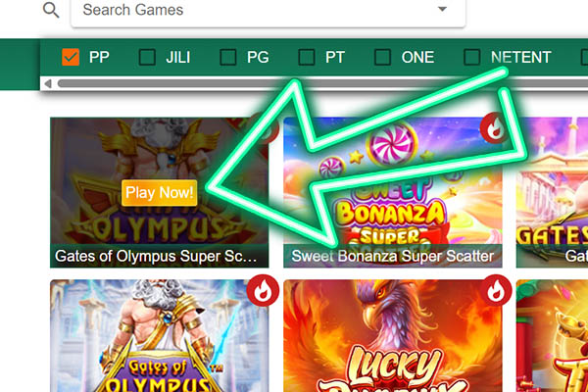Enable the JILI provider checkbox
The image size is (588, 392).
[147, 58]
